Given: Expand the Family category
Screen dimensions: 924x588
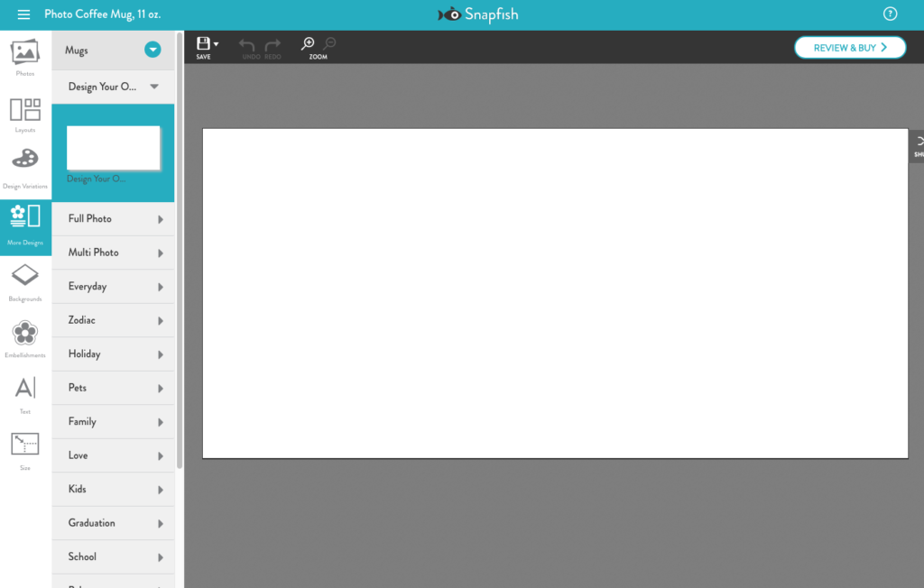Looking at the screenshot, I should (113, 422).
